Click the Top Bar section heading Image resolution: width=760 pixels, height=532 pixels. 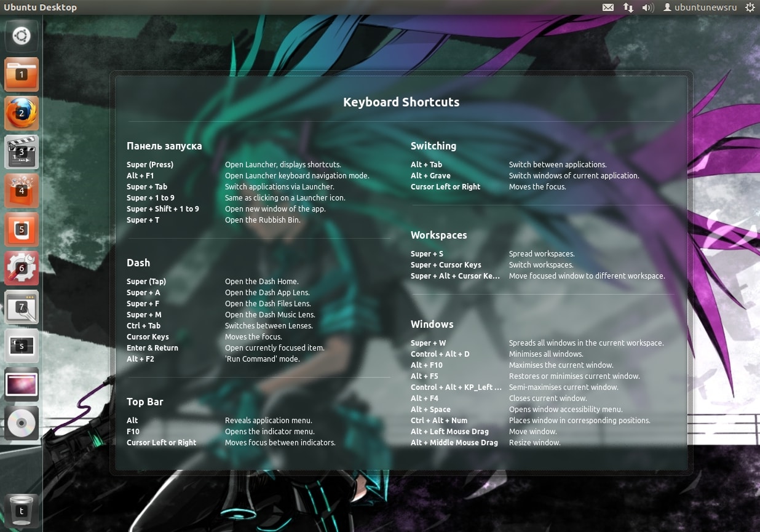tap(145, 402)
